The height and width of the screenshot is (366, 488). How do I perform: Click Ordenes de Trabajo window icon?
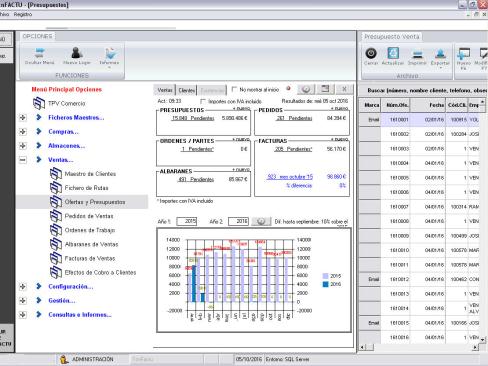coord(56,230)
